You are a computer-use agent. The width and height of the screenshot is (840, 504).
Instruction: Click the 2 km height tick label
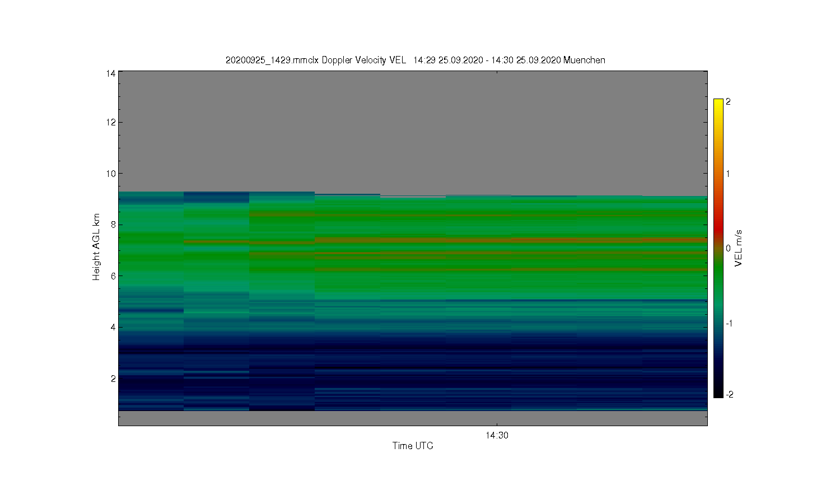click(x=113, y=379)
